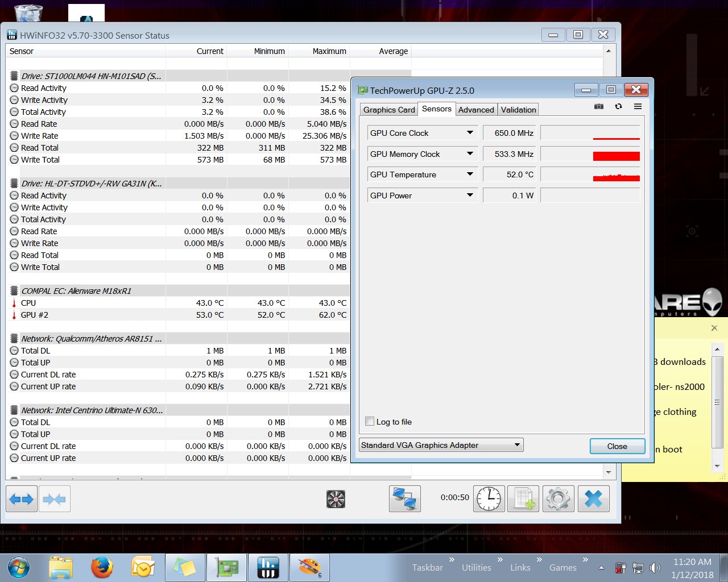728x582 pixels.
Task: Start logging with the sheet-plus icon
Action: coord(523,499)
